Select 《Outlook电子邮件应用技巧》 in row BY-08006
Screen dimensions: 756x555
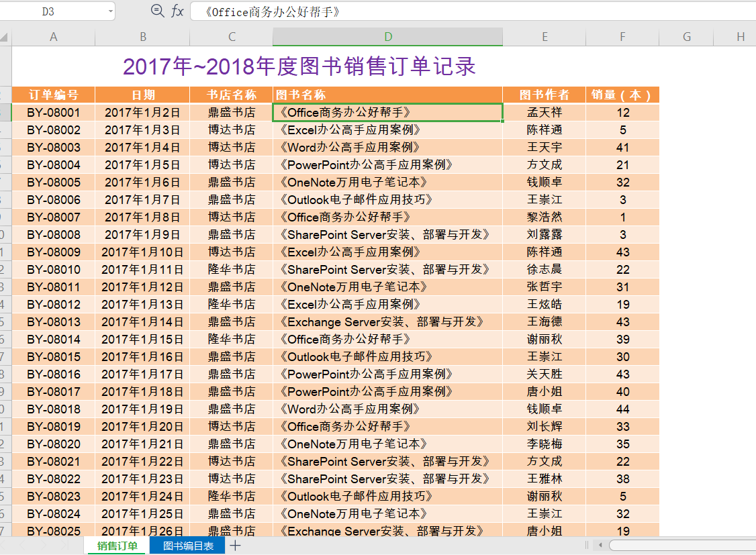pyautogui.click(x=387, y=200)
